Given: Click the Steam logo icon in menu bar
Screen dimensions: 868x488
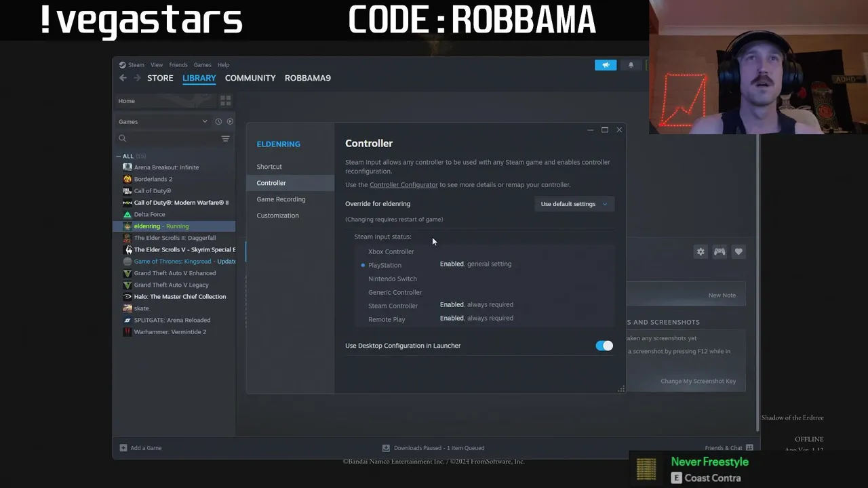Looking at the screenshot, I should click(123, 65).
